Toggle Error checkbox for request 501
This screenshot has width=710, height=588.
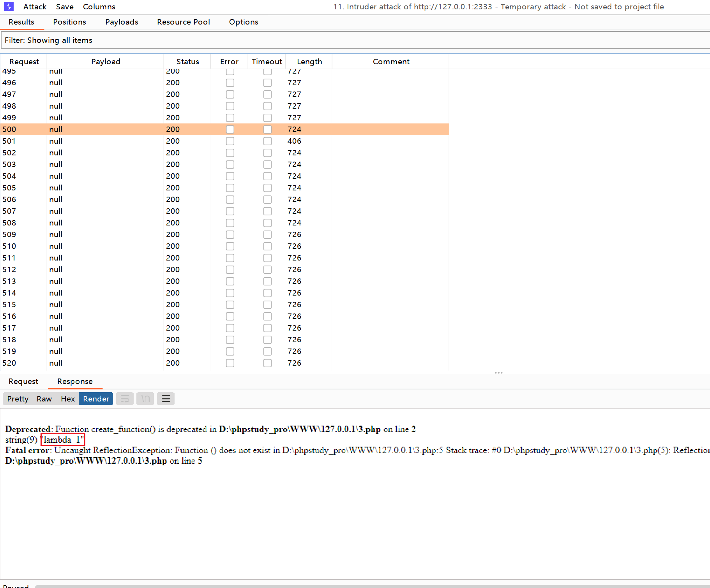(x=230, y=141)
